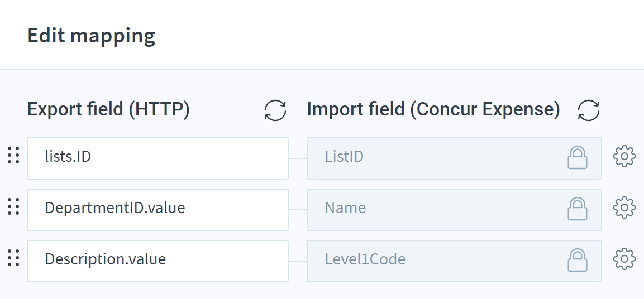This screenshot has width=644, height=299.
Task: Grab the drag handle beside lists.ID
Action: tap(13, 156)
